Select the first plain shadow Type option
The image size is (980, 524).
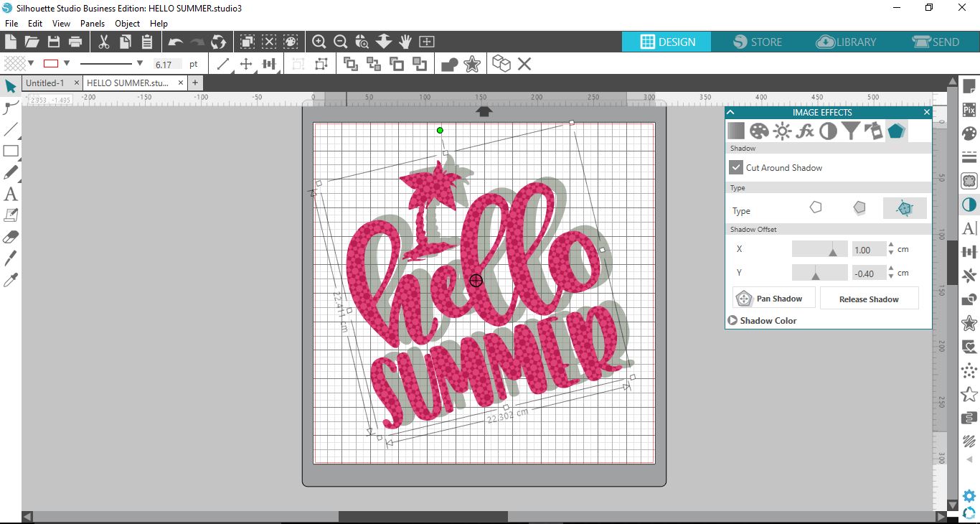816,209
